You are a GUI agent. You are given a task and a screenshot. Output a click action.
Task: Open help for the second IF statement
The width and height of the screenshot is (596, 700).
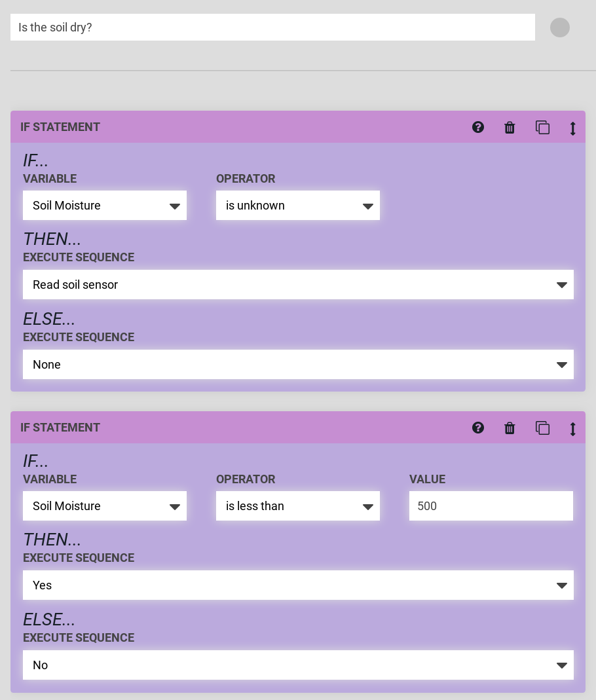(477, 428)
